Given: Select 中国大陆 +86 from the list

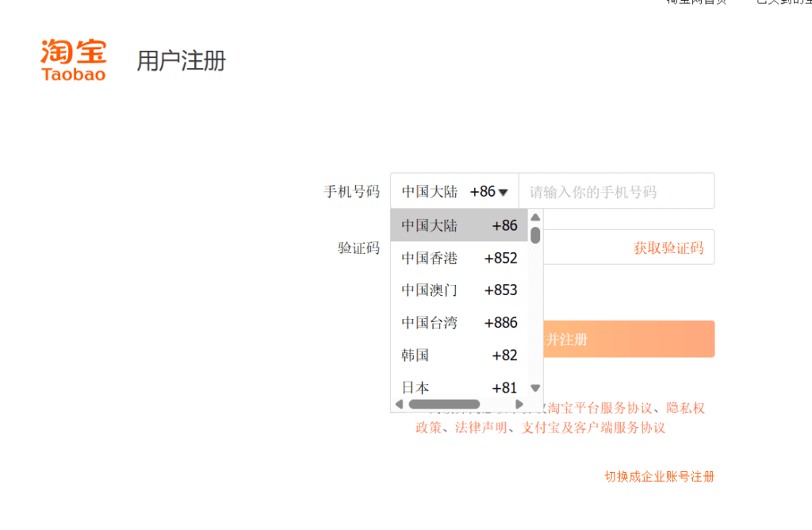Looking at the screenshot, I should [459, 225].
